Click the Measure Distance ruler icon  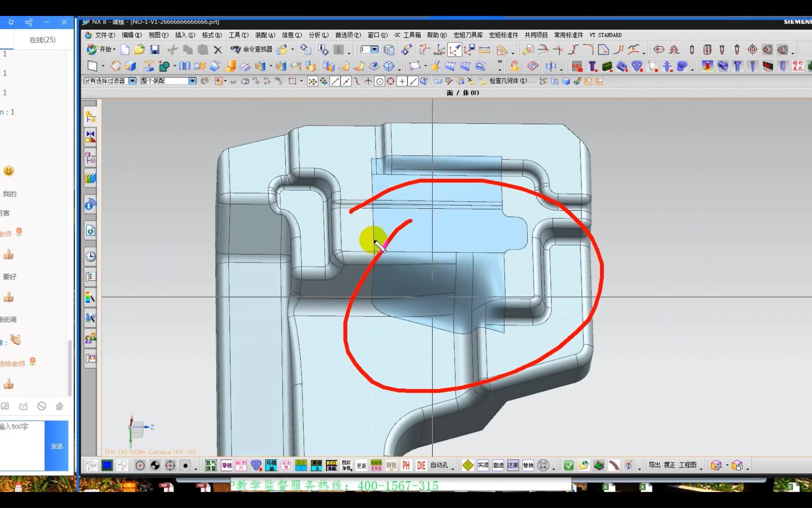click(x=484, y=49)
